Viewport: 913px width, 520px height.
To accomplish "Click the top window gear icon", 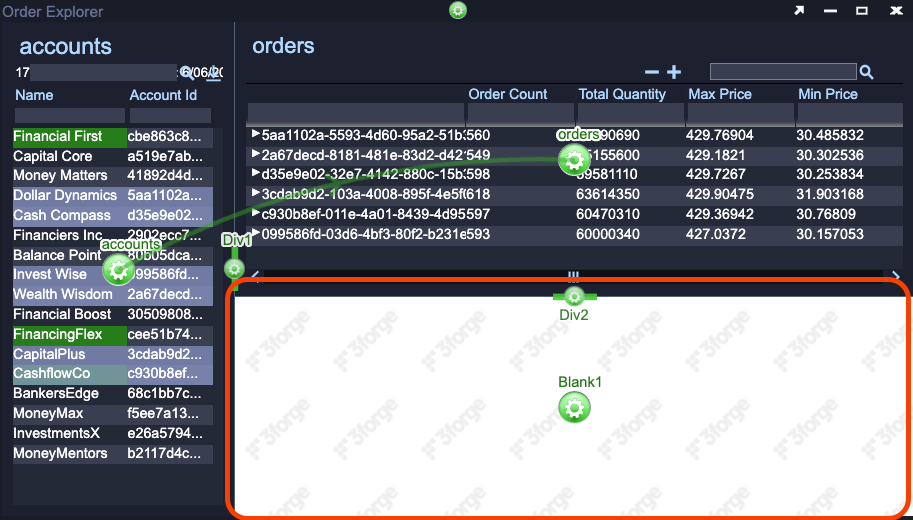I will [x=458, y=11].
